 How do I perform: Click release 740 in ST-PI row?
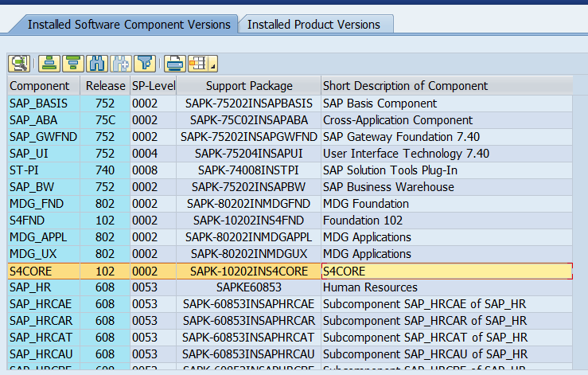tap(105, 170)
